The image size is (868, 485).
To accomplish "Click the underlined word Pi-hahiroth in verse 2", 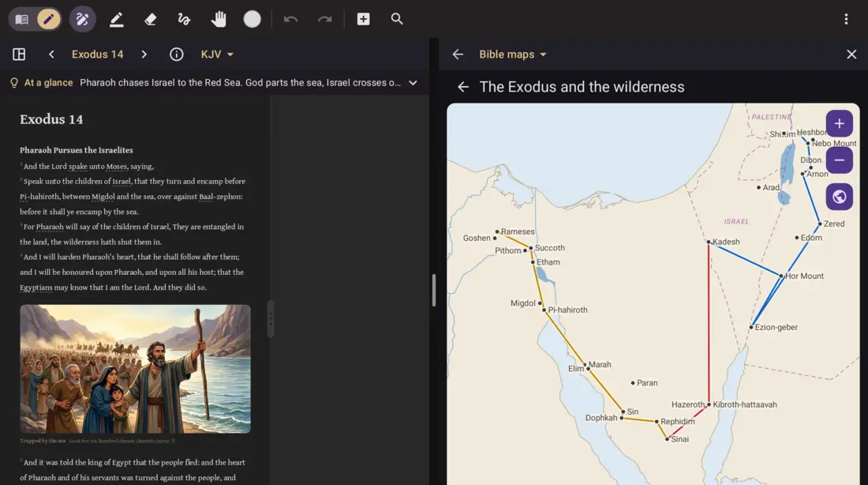I will [39, 197].
